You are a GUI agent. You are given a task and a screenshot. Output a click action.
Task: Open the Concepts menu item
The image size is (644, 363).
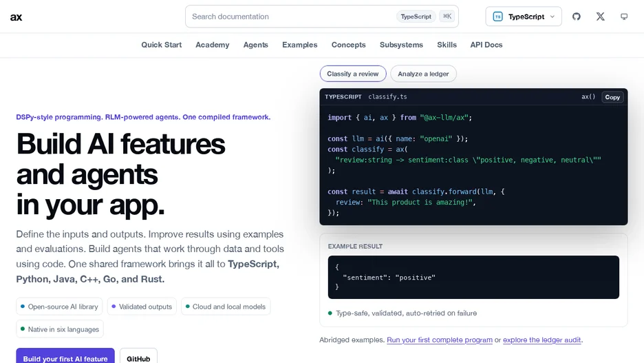coord(348,45)
